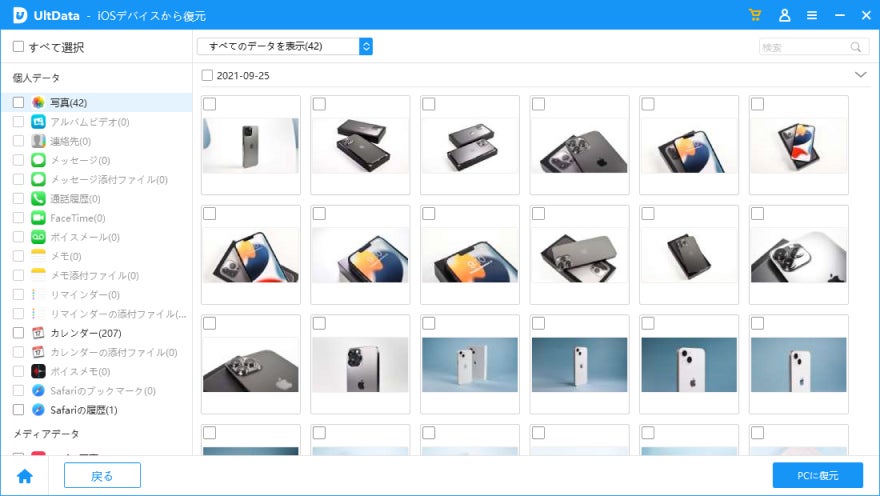Click the 個人データ section heading
The image size is (880, 496).
click(36, 78)
